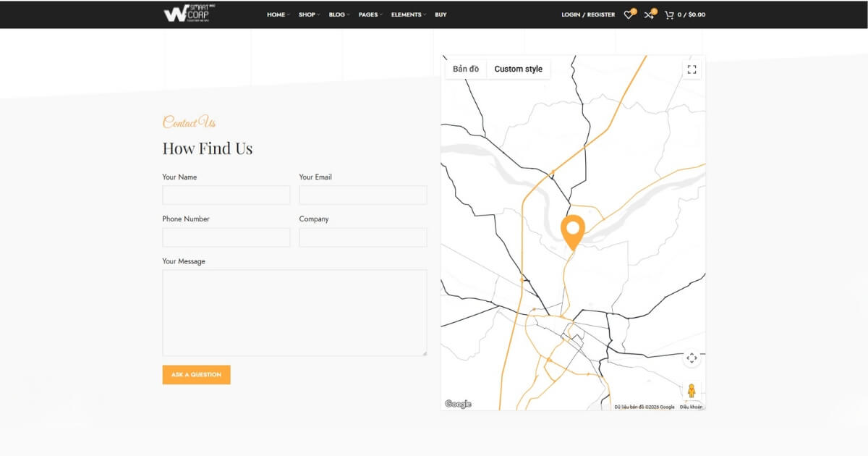Screen dimensions: 868x456
Task: Click the Ask a Question button
Action: click(x=196, y=375)
